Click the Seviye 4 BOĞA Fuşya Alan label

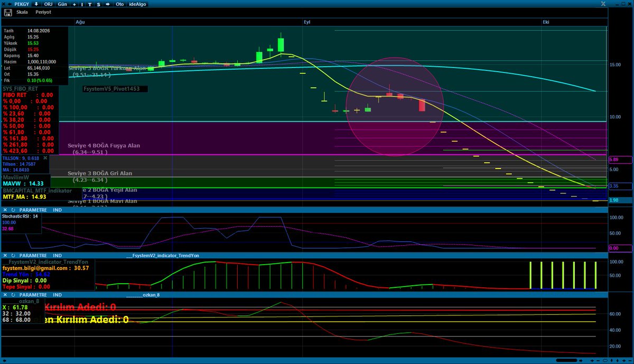click(104, 145)
